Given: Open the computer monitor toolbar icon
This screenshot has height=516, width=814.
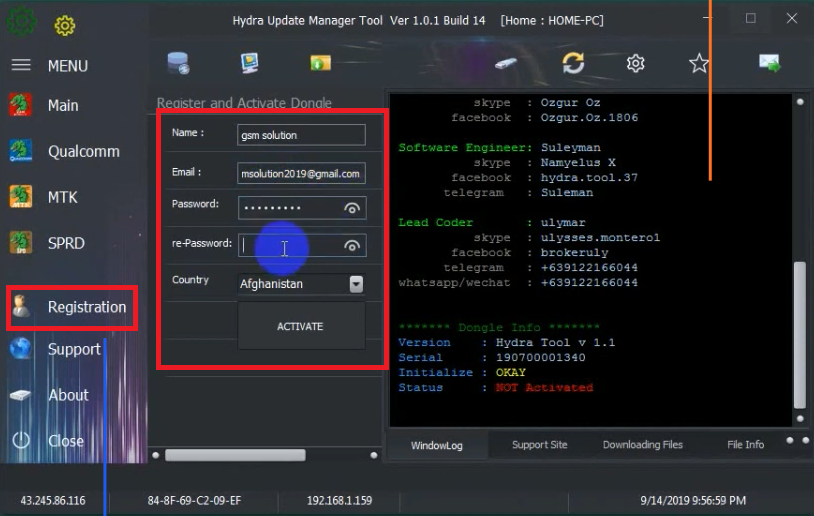Looking at the screenshot, I should coord(250,63).
